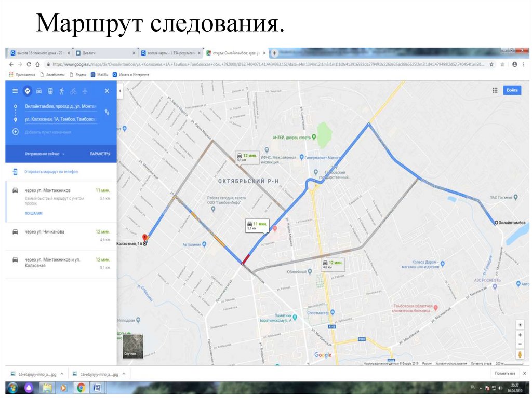Open Приложения apps bookmark
532x398 pixels.
tap(22, 75)
